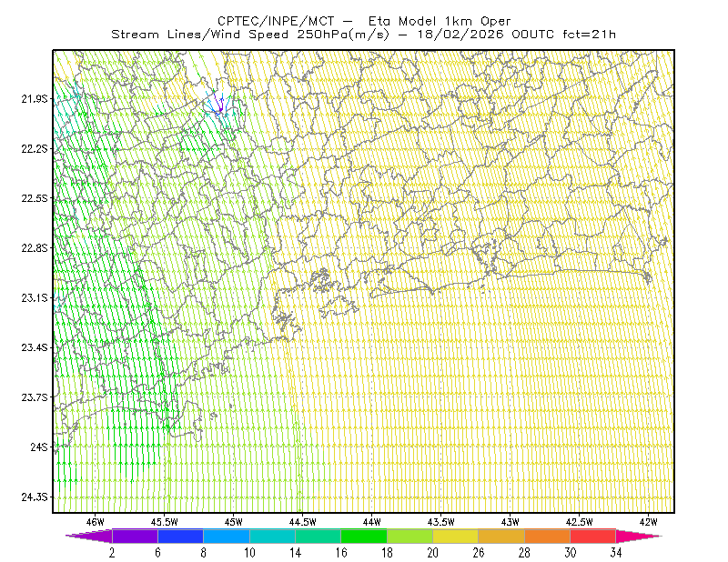Click the magenta left arrow of colorbar
This screenshot has height=562, width=728.
89,536
